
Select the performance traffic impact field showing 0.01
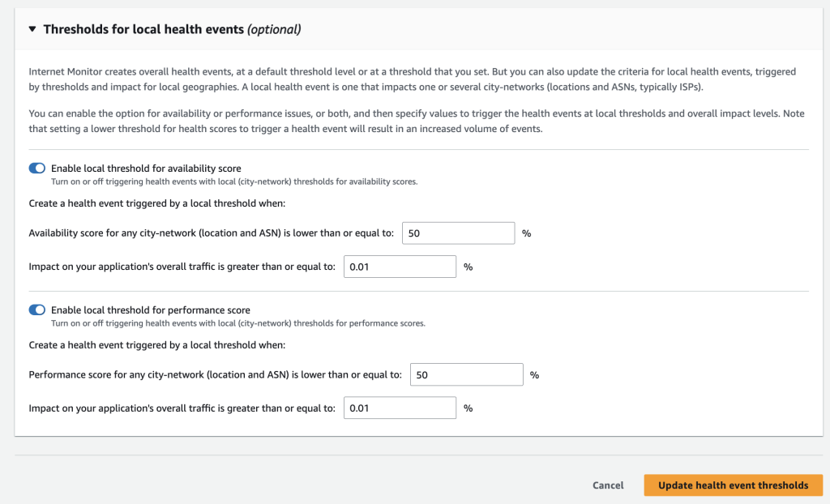click(x=400, y=408)
